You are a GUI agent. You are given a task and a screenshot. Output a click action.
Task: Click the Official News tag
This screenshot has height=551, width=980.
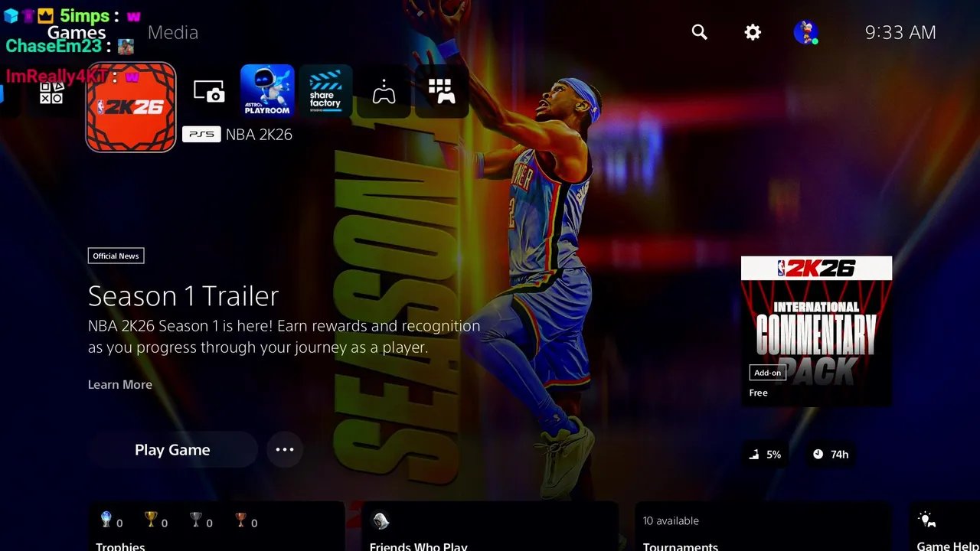click(116, 256)
